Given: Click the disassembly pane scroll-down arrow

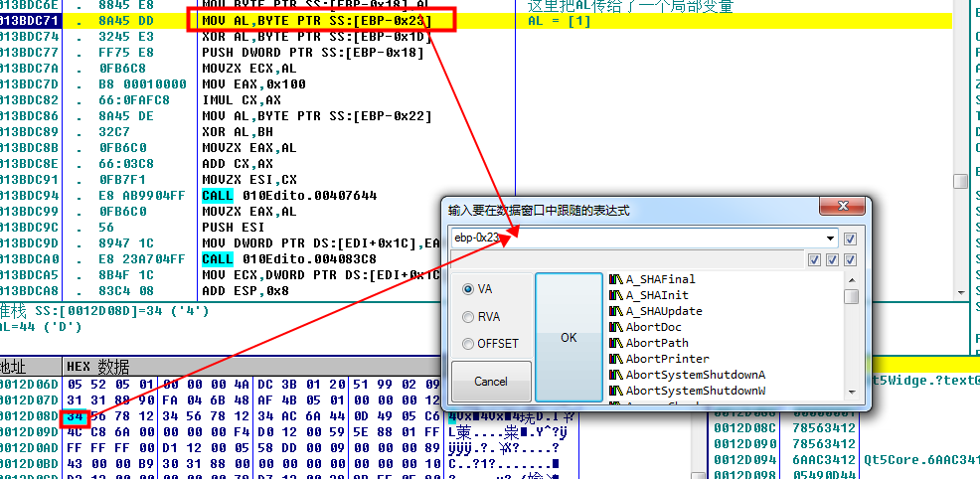Looking at the screenshot, I should [961, 291].
